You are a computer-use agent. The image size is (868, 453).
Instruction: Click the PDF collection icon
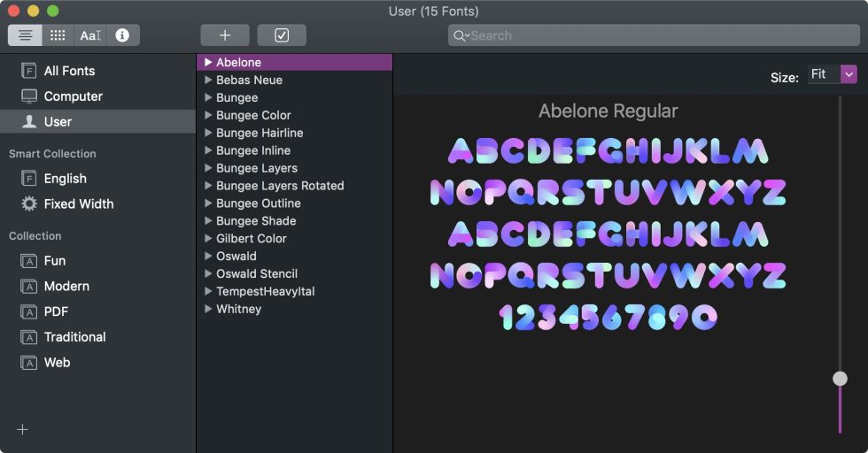(28, 311)
